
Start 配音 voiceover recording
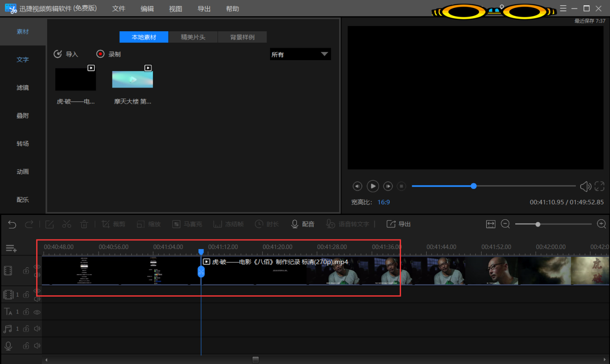point(303,224)
